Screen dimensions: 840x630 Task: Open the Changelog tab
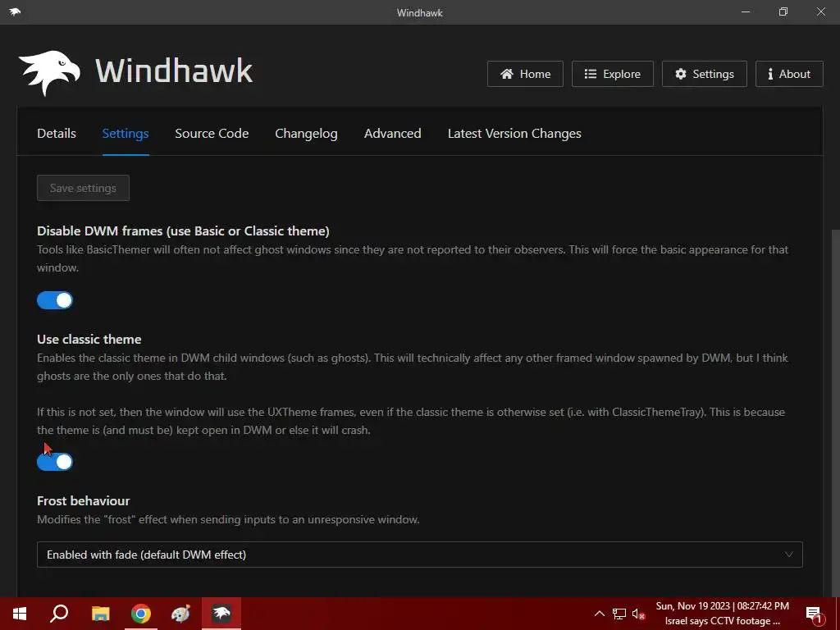(x=306, y=134)
